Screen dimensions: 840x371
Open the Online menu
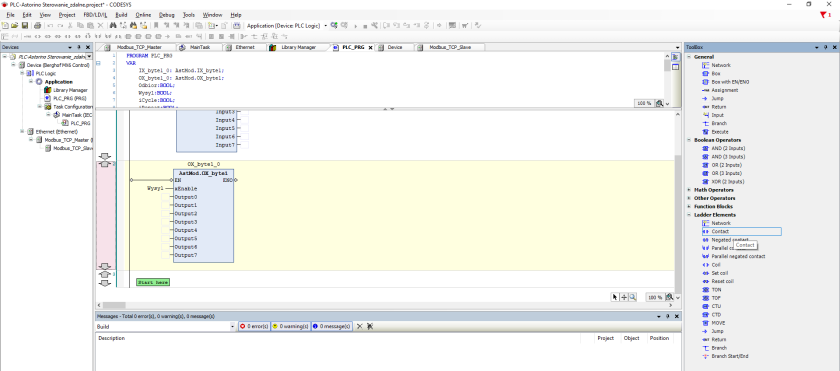(x=143, y=14)
